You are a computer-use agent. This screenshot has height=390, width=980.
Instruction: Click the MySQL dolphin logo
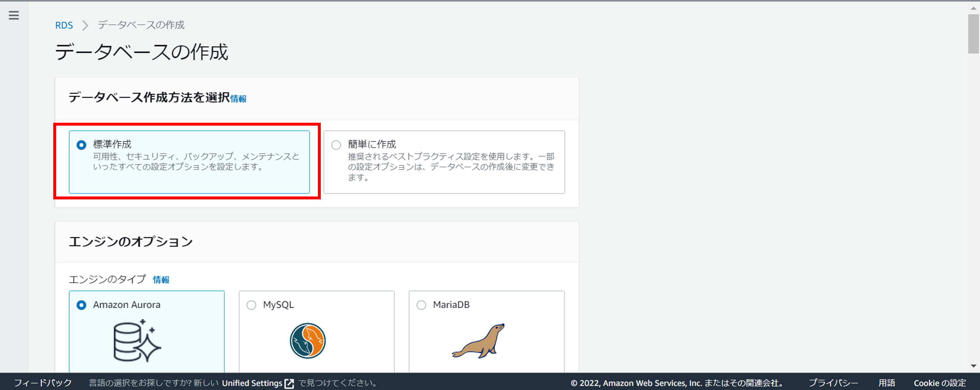click(307, 341)
